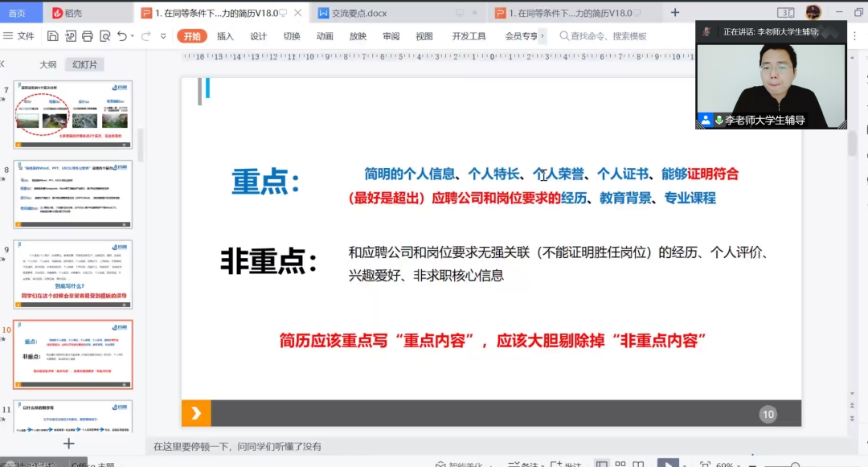
Task: Expand more ribbon tabs chevron
Action: pos(542,36)
